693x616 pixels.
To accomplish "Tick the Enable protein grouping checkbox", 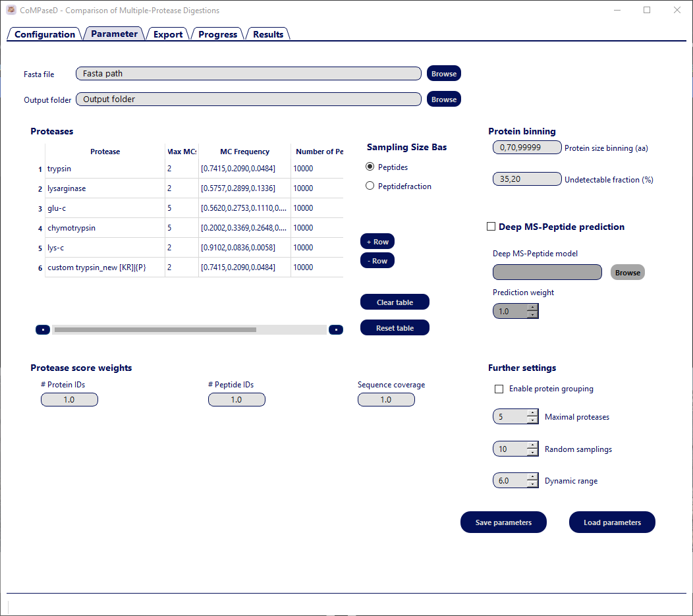I will tap(499, 389).
